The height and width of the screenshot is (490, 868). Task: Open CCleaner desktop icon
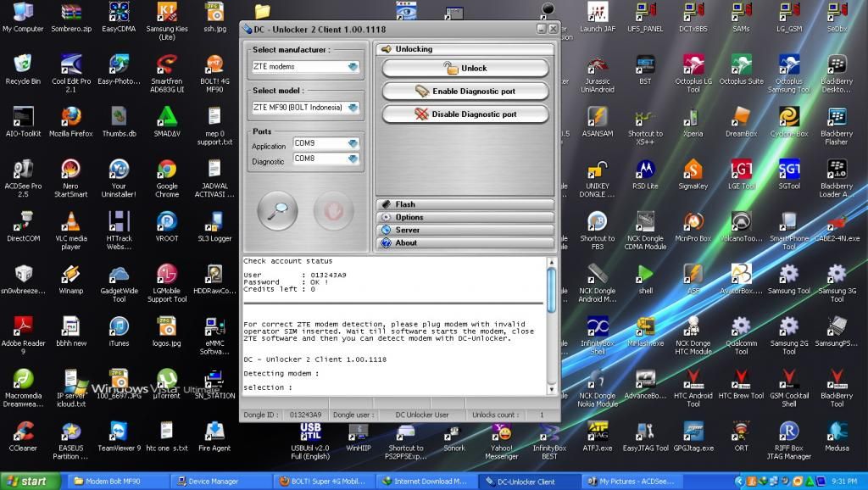coord(23,432)
